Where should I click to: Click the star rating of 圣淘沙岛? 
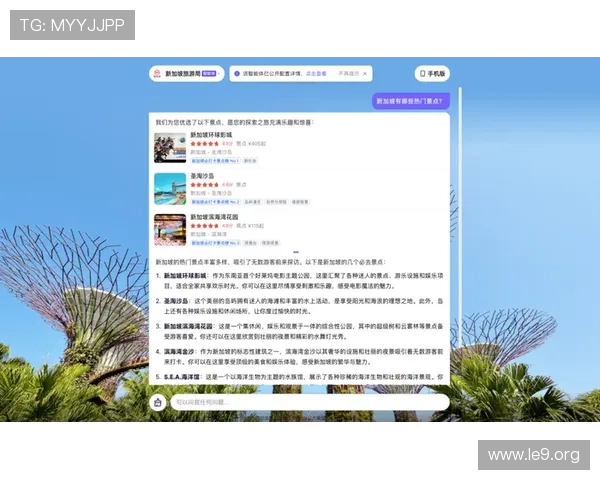coord(205,185)
